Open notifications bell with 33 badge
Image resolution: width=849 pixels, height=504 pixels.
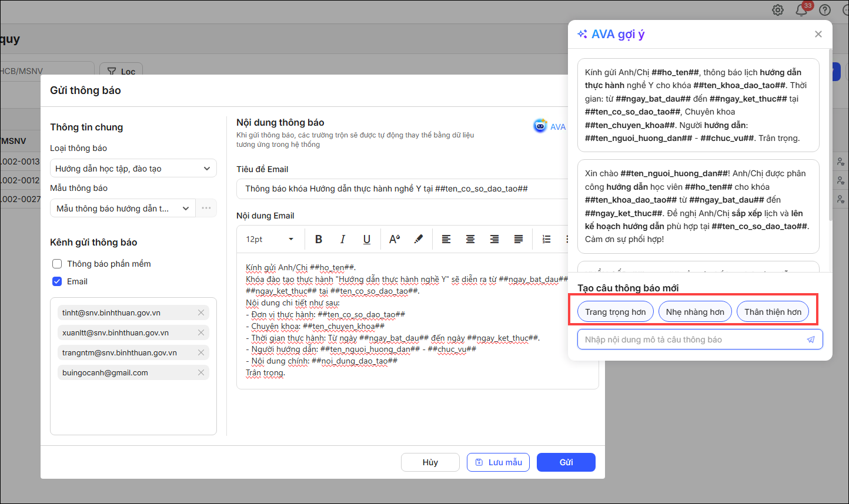(x=801, y=10)
